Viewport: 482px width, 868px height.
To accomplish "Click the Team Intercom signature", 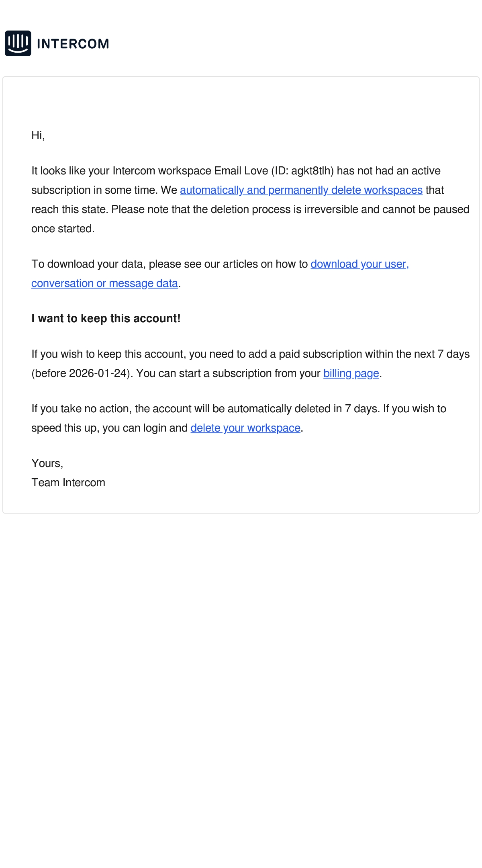I will (x=68, y=483).
